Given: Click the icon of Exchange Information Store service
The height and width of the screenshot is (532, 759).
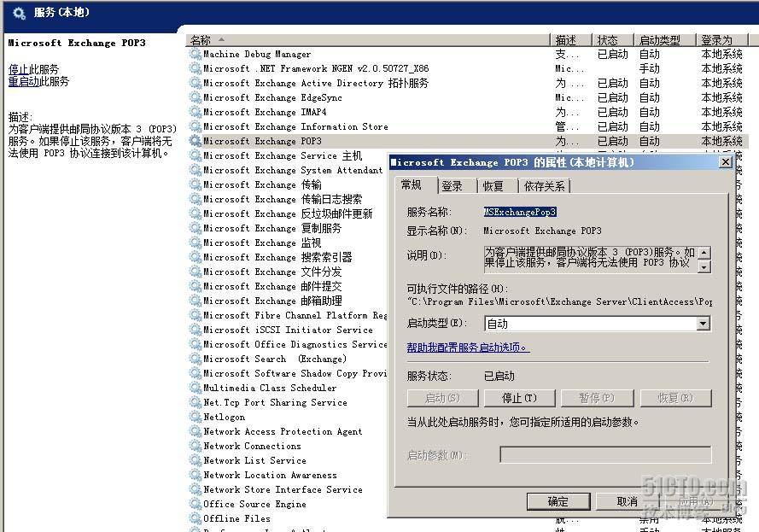Looking at the screenshot, I should pos(195,126).
